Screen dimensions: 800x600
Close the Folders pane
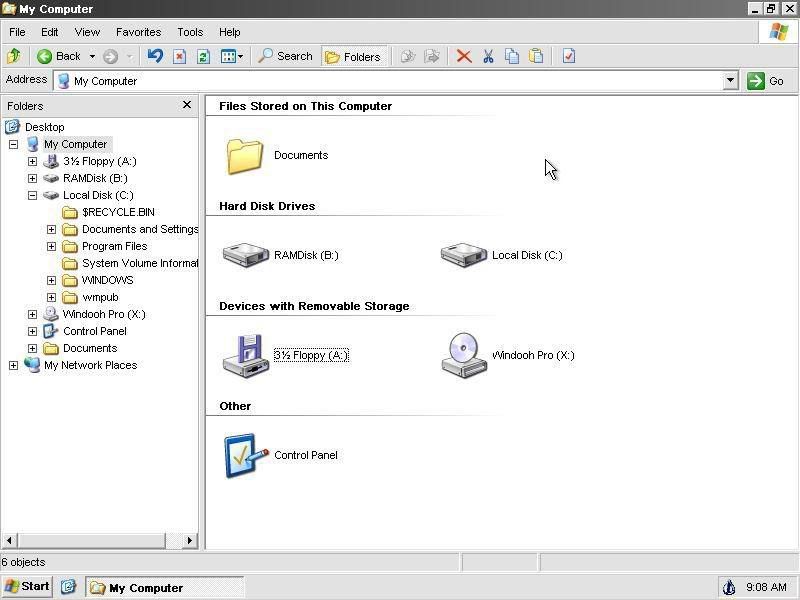[x=187, y=105]
